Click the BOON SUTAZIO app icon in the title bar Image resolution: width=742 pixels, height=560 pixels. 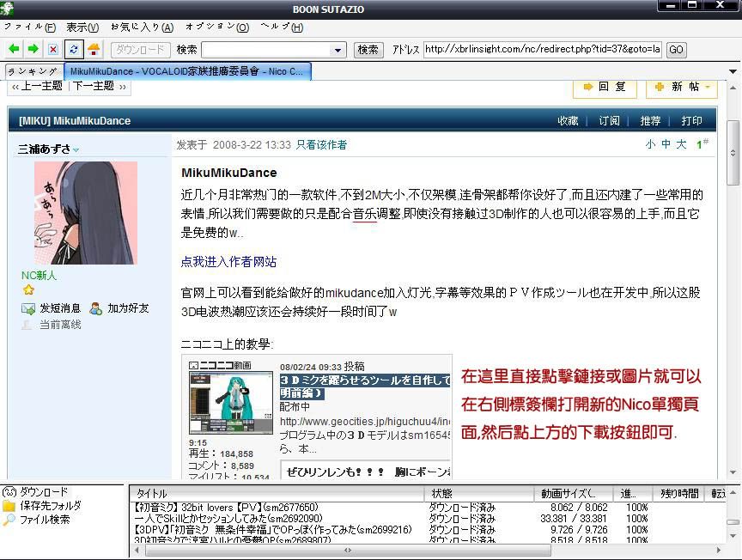pos(7,9)
